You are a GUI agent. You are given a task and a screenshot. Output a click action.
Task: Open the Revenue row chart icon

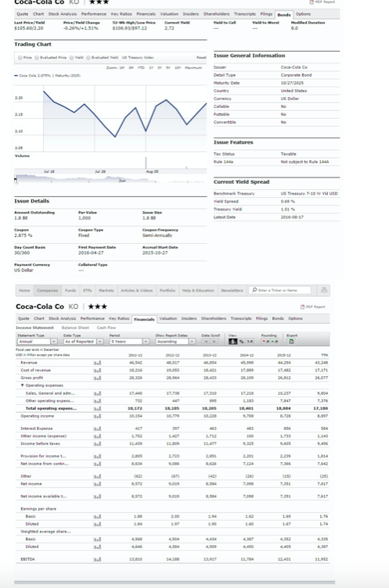[x=98, y=363]
